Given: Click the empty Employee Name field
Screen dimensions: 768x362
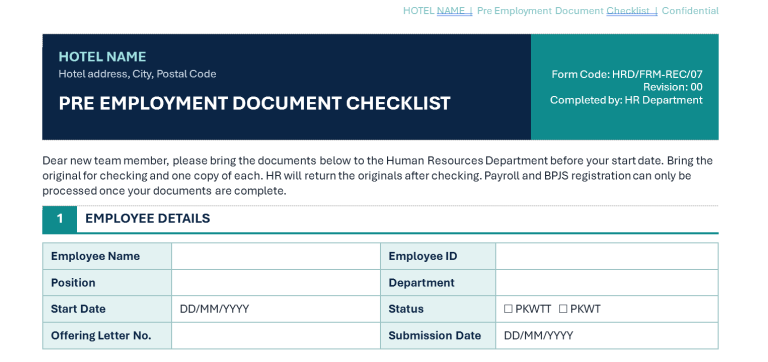Looking at the screenshot, I should 276,256.
